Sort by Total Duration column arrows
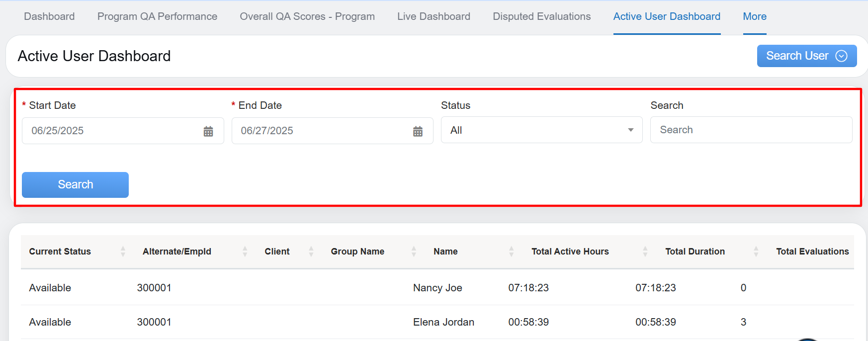868x341 pixels. (x=756, y=252)
